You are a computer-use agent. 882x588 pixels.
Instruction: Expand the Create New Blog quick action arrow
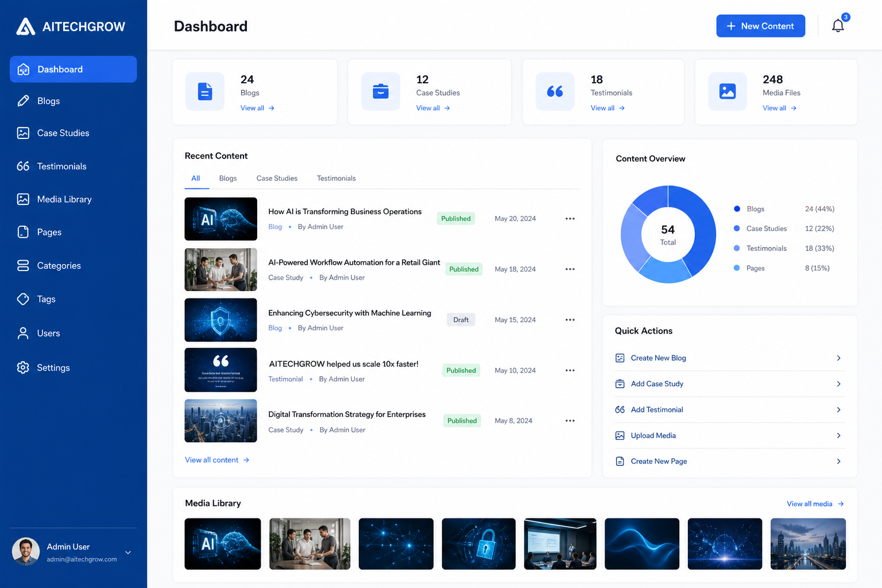838,358
